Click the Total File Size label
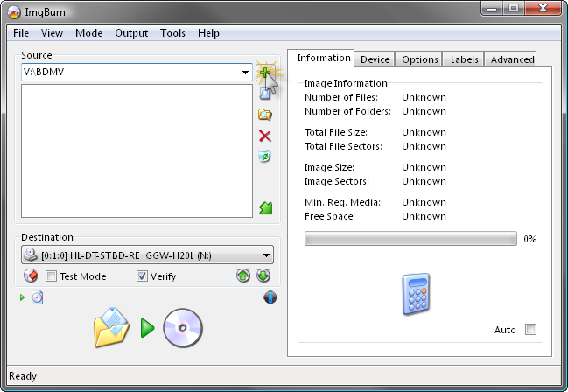 336,132
